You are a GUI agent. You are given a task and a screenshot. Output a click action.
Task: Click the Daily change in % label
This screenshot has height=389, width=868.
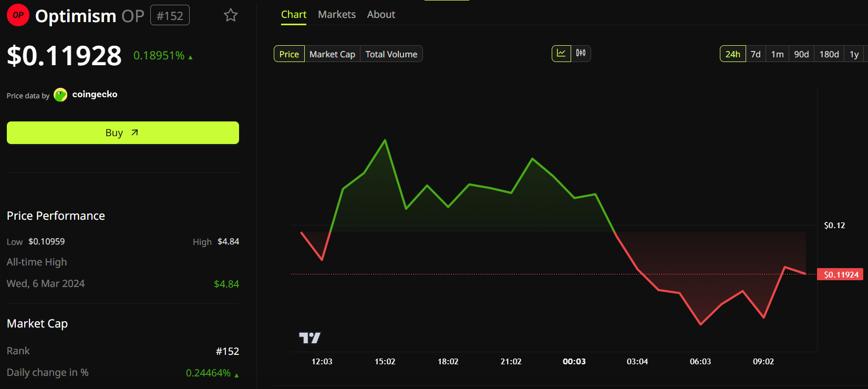coord(48,372)
